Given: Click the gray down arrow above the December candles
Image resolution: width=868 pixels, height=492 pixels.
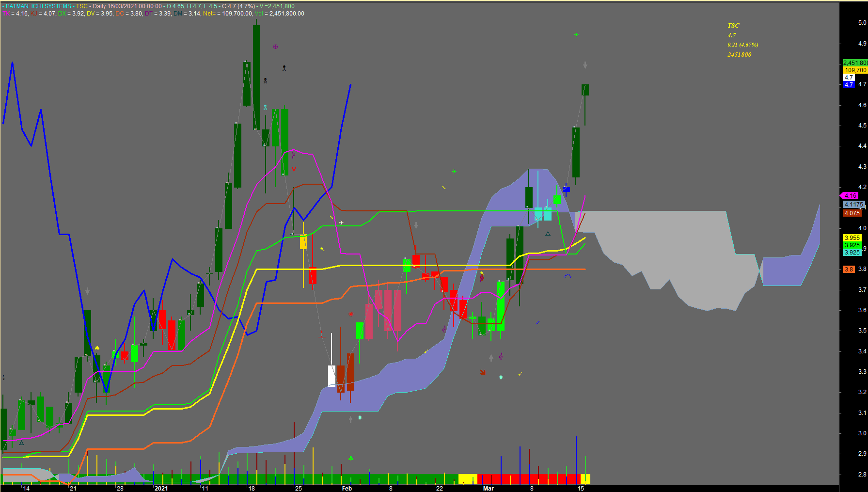Looking at the screenshot, I should point(87,291).
